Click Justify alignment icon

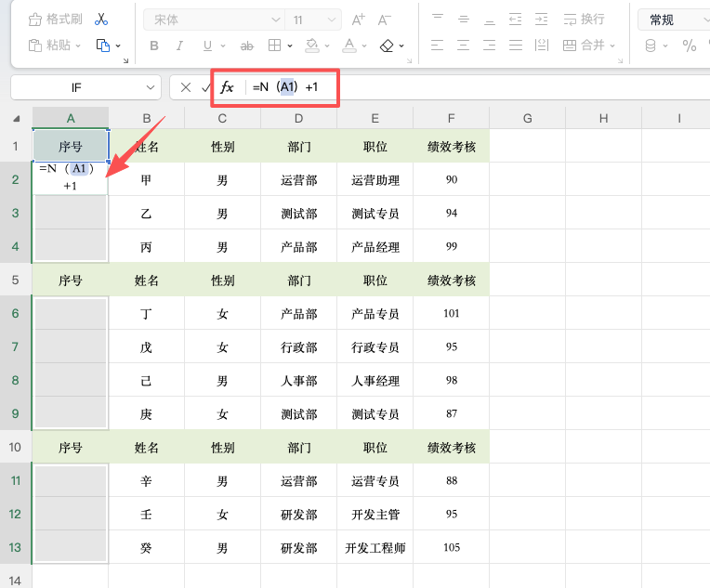[515, 45]
